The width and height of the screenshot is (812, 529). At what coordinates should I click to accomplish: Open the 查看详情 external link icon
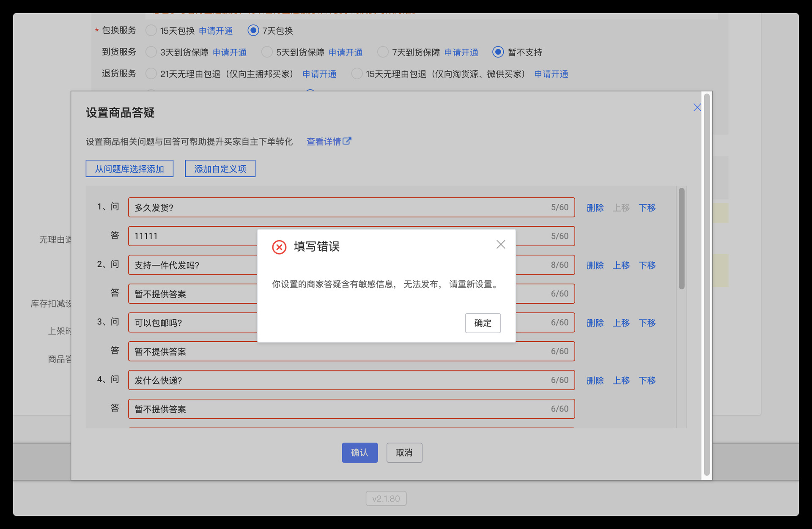coord(347,141)
